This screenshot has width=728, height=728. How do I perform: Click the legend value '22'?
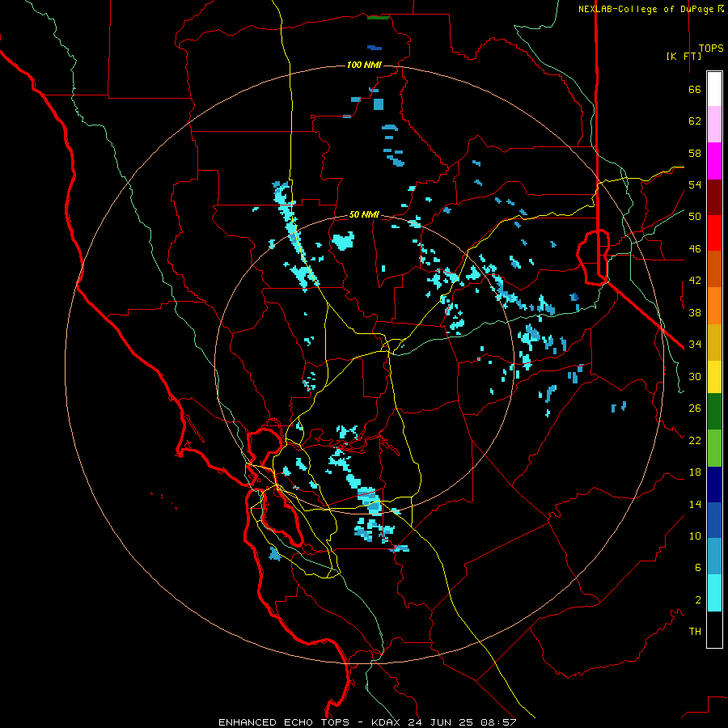[x=695, y=440]
